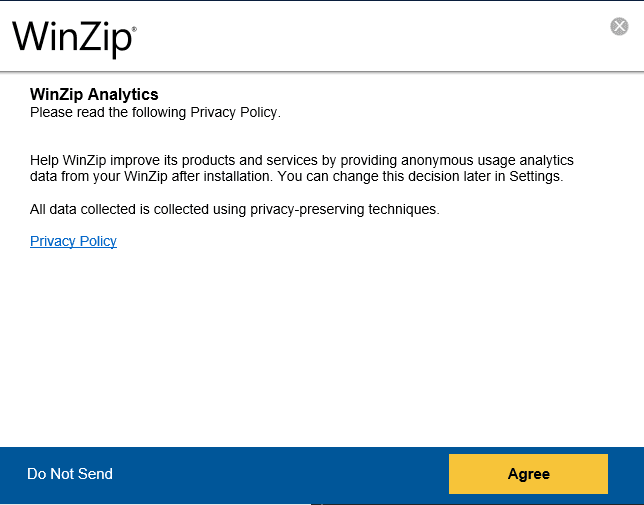Viewport: 644px width, 505px height.
Task: Click the registered trademark symbol beside WinZip
Action: (134, 30)
